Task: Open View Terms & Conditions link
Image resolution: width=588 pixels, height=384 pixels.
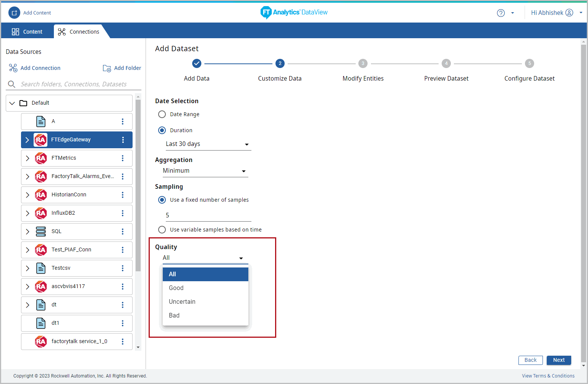Action: point(548,376)
